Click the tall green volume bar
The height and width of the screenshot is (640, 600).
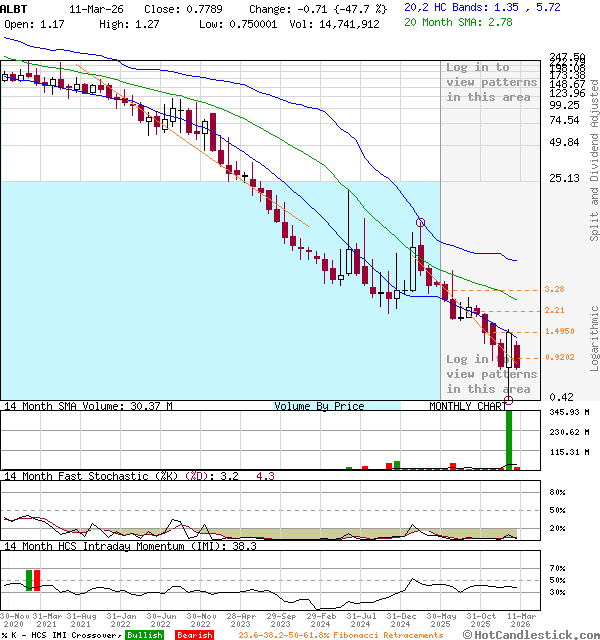(509, 439)
